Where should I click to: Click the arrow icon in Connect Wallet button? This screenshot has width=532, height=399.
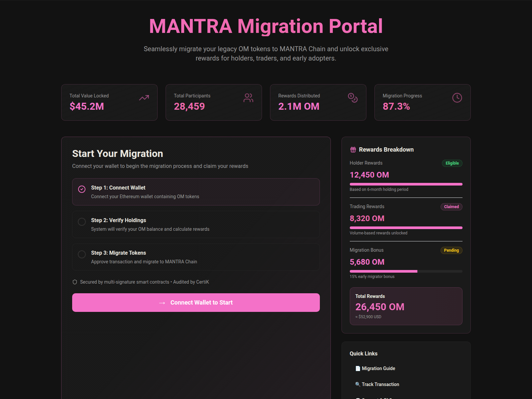162,303
